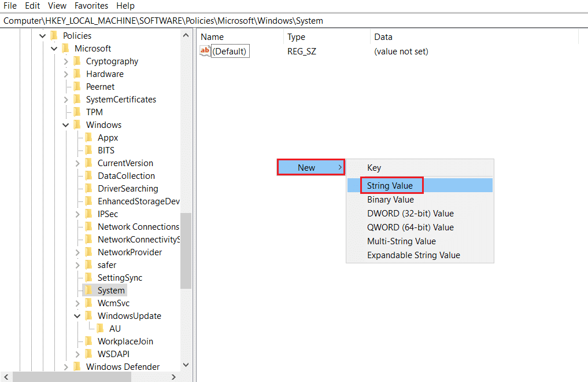Expand the WSDAPI key

(77, 354)
